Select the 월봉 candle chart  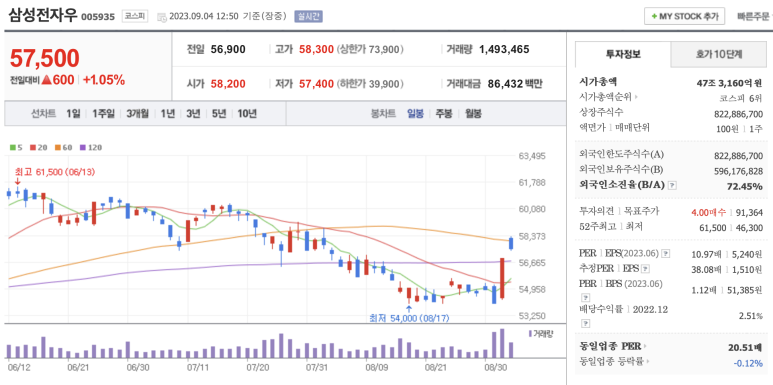[x=473, y=114]
